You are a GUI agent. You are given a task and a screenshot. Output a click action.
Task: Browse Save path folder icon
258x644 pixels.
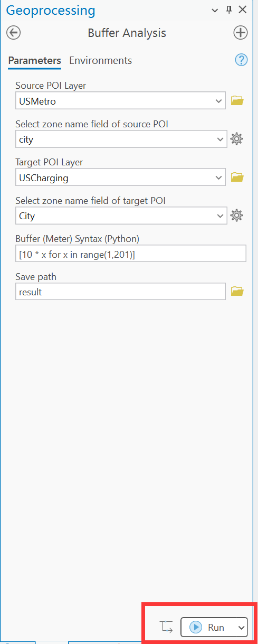pyautogui.click(x=237, y=291)
